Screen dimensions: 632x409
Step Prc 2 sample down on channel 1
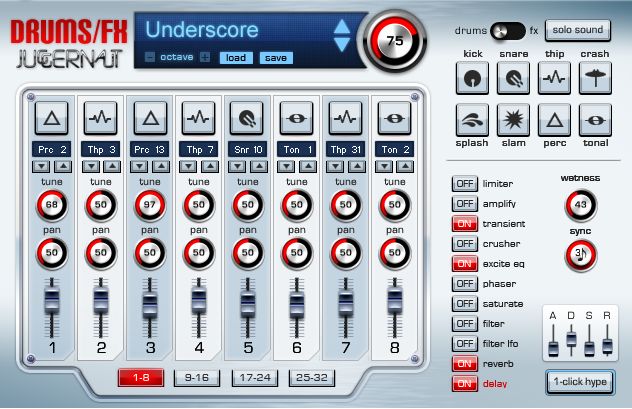[42, 166]
